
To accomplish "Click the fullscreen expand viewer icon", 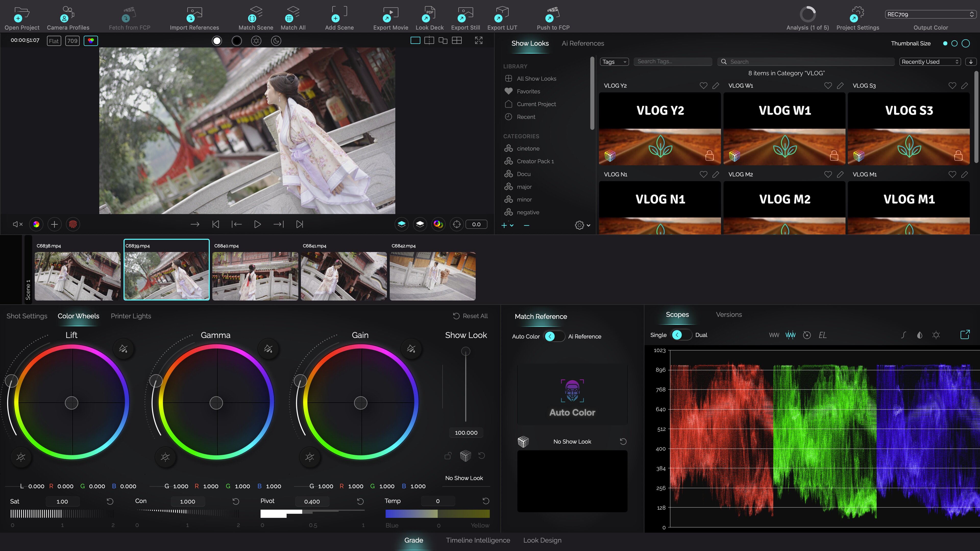I will point(479,40).
